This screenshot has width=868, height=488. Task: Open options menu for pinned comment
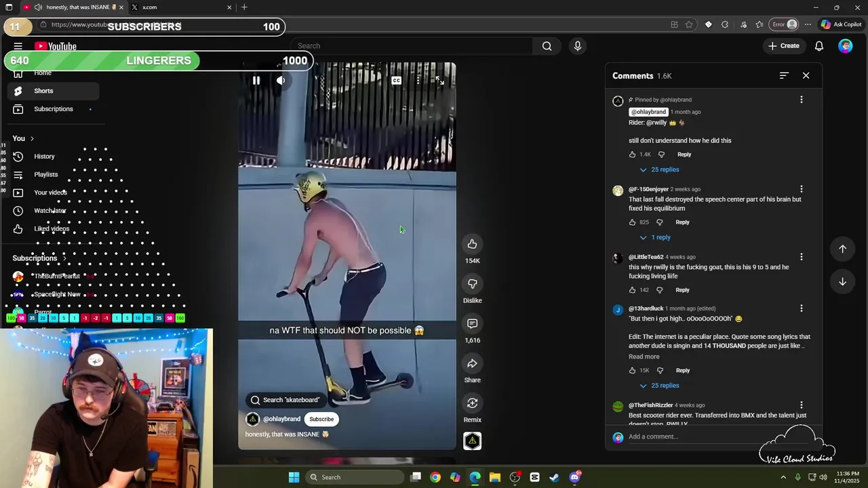pos(802,100)
